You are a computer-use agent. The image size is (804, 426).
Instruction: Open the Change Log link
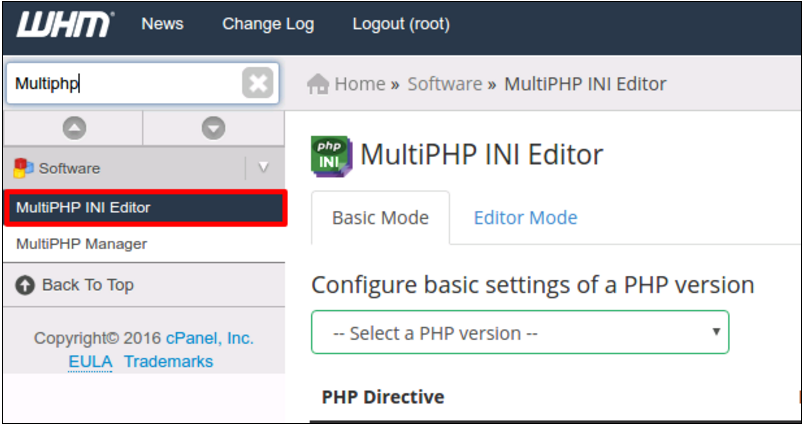[x=268, y=24]
